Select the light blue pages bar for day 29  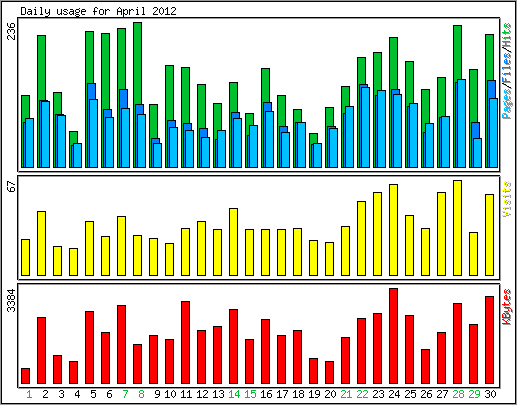(x=478, y=153)
